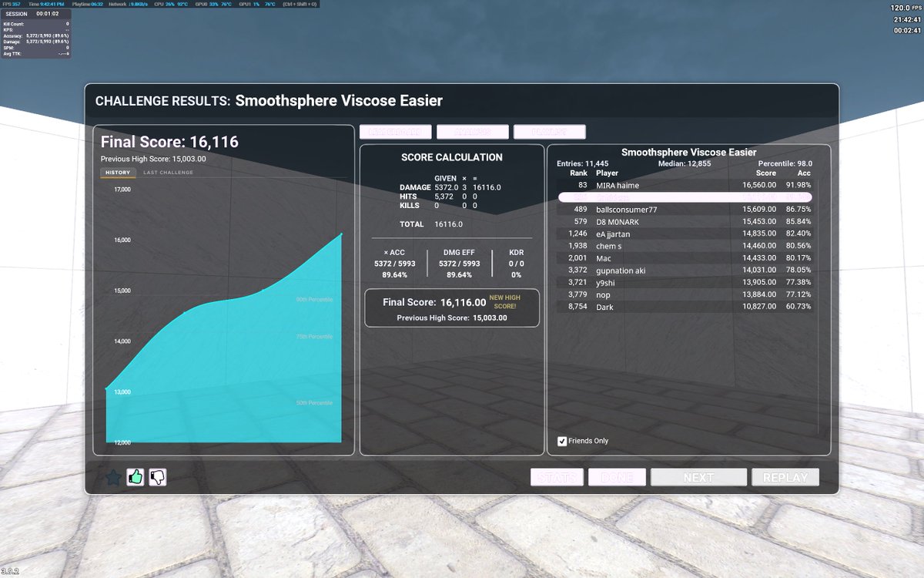Sort leaderboard by Rank column header

click(578, 173)
